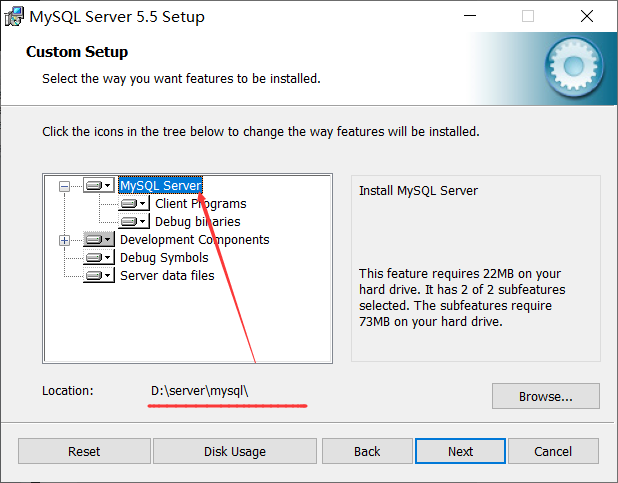
Task: Open Server data files install-state dropdown icon
Action: point(99,276)
